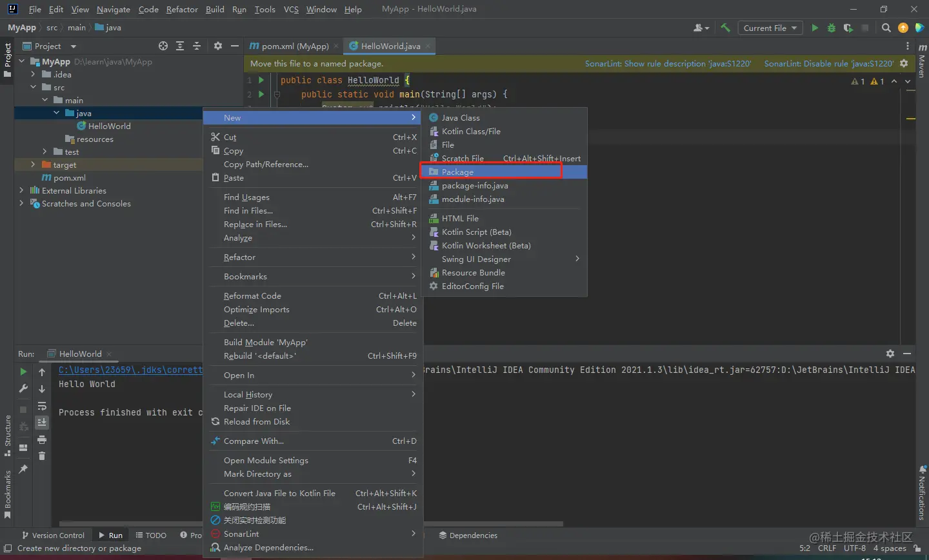
Task: Go to previous highlighted error arrow
Action: (x=894, y=81)
